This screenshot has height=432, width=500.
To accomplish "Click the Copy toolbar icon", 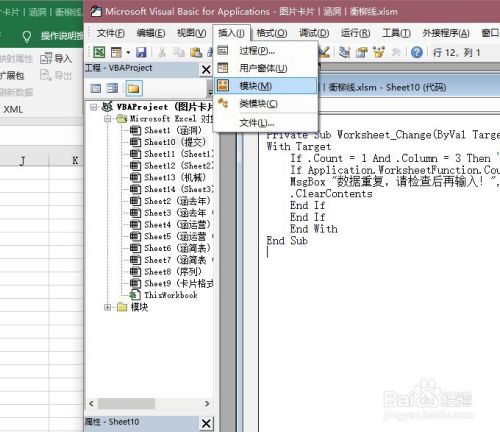I will click(x=179, y=52).
